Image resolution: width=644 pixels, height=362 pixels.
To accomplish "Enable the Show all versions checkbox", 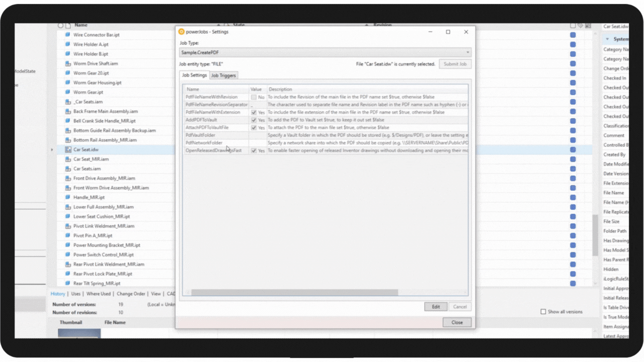I will point(543,312).
